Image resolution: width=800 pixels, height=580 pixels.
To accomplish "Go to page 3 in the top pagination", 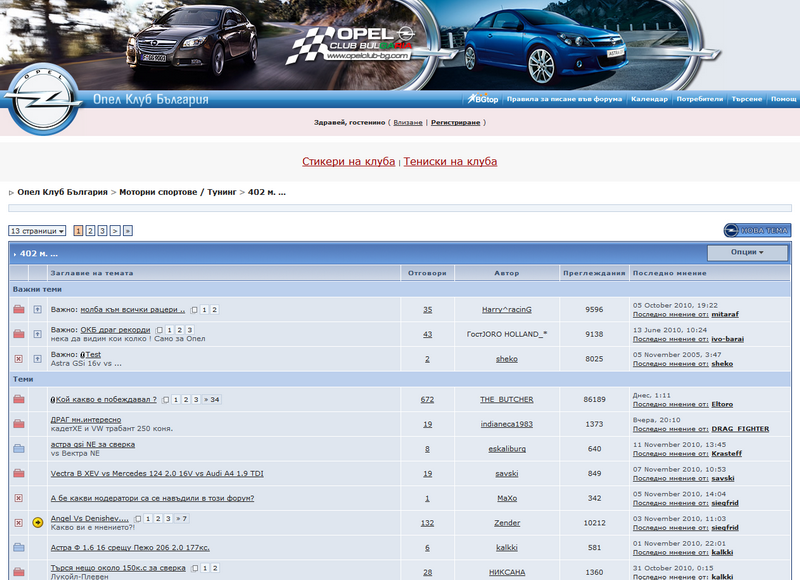I will coord(103,231).
